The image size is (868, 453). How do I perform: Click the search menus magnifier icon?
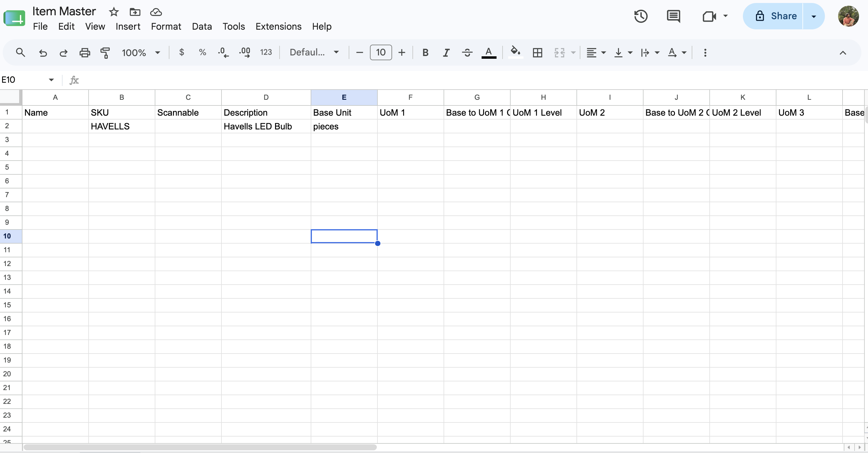[21, 52]
